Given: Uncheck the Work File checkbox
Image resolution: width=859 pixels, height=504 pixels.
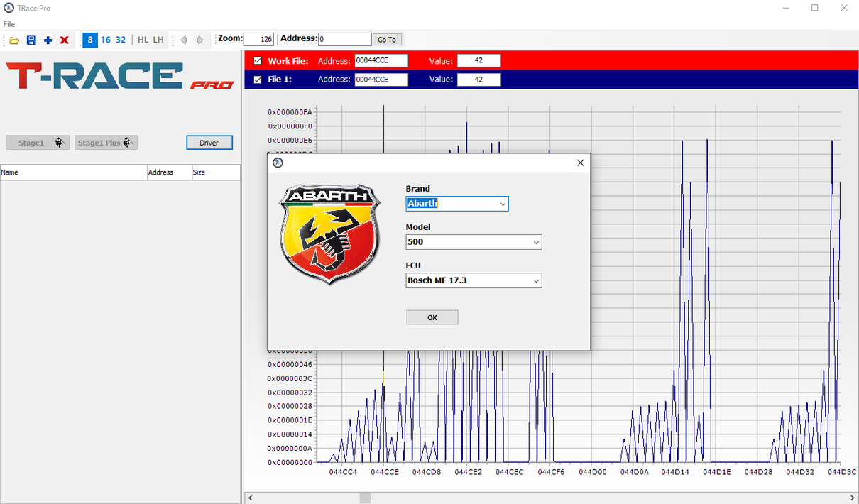Looking at the screenshot, I should [258, 61].
